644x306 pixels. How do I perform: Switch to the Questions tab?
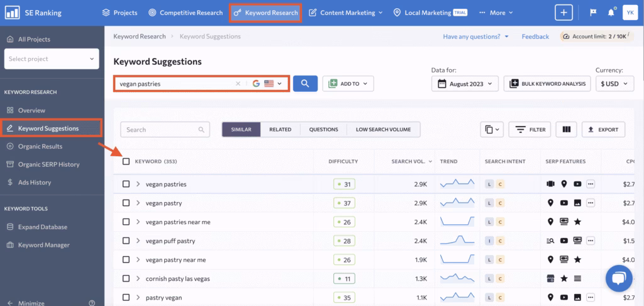[x=323, y=130]
